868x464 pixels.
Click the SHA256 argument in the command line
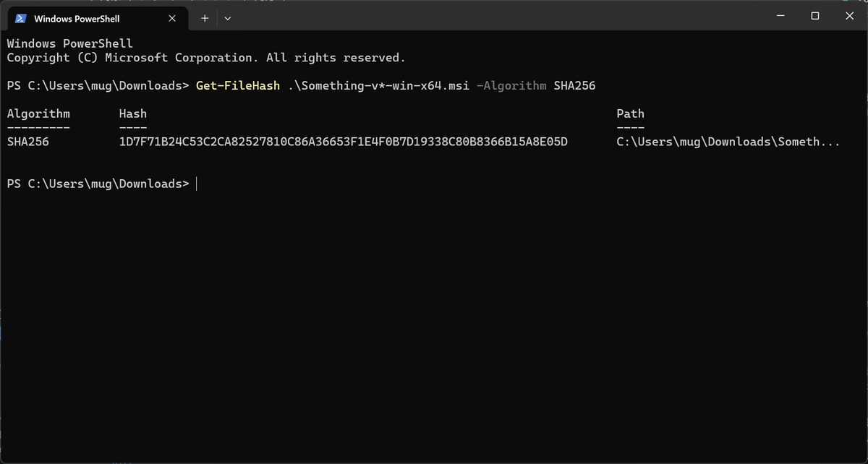(x=574, y=86)
